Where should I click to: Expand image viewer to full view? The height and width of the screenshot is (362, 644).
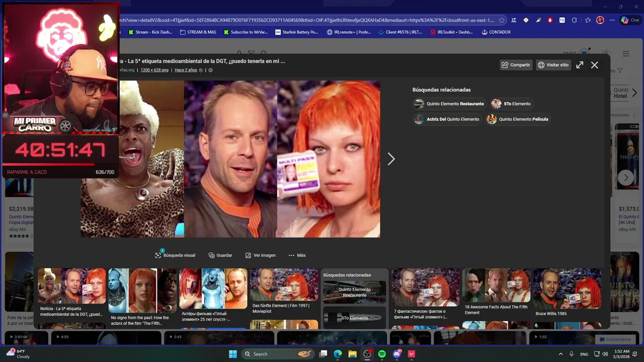point(580,65)
